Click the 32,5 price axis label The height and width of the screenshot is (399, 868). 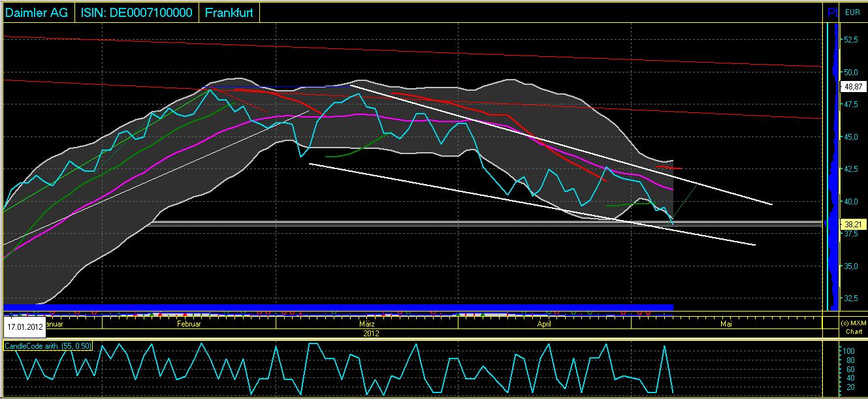[x=851, y=298]
